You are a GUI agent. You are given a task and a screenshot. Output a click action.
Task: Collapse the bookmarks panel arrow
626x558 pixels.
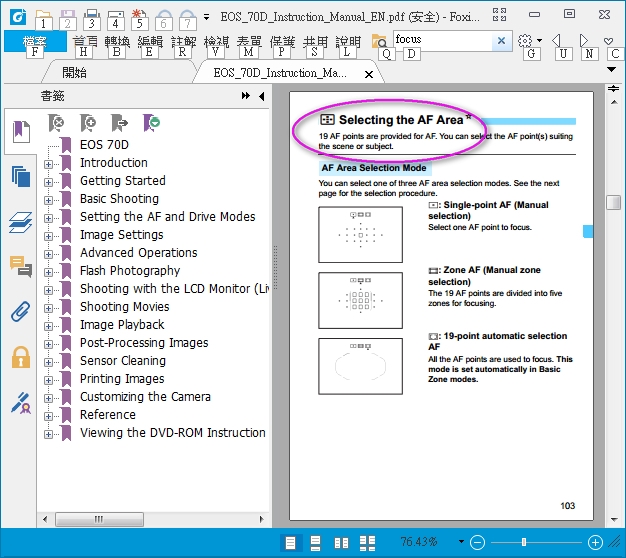tap(261, 96)
